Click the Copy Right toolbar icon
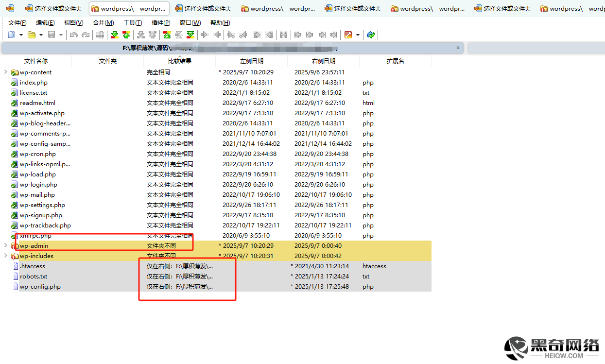 [x=205, y=35]
